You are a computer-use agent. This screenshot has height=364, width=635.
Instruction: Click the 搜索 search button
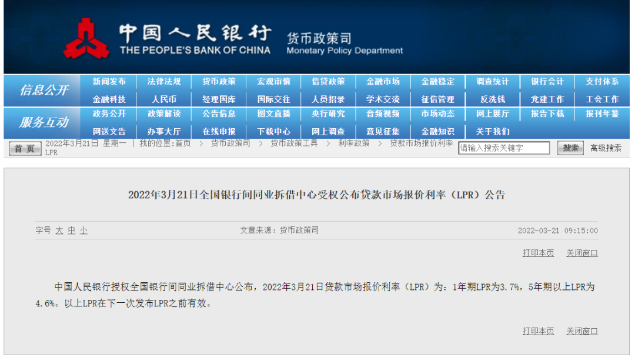(x=570, y=148)
